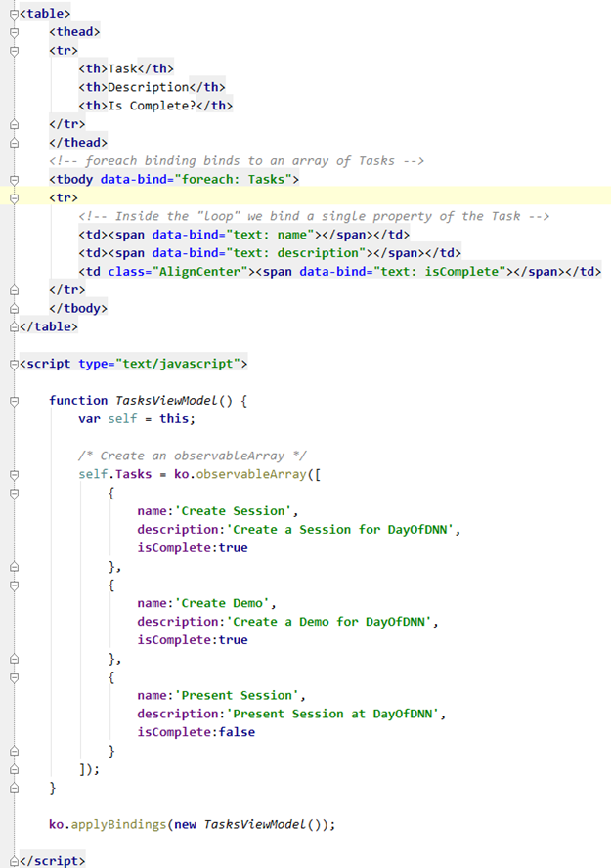Screen dimensions: 611x868
Task: Click the string 'Create a Demo for DayOfDNN'
Action: coord(329,622)
